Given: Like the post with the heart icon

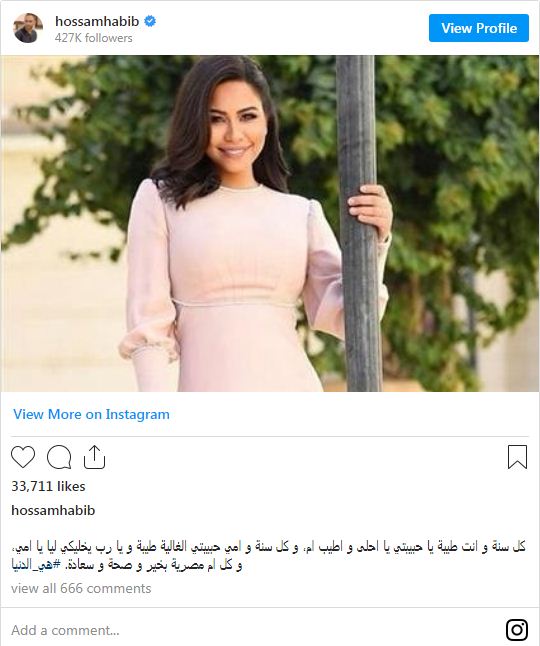Looking at the screenshot, I should [23, 457].
